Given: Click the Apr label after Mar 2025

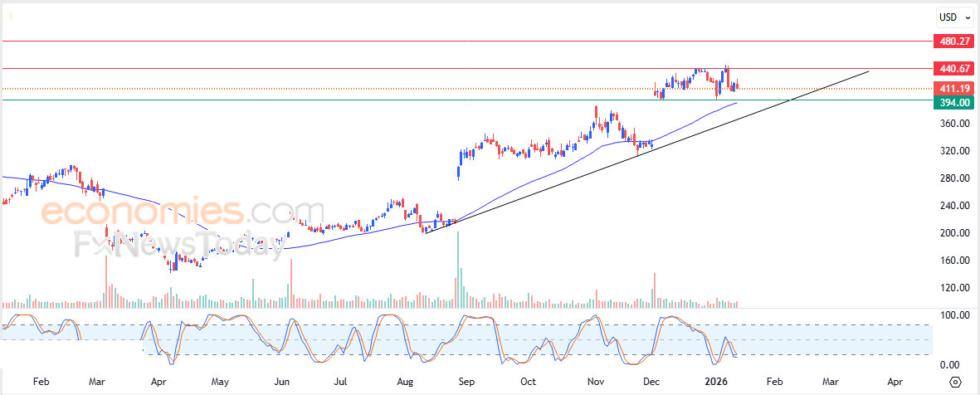Looking at the screenshot, I should click(x=158, y=381).
